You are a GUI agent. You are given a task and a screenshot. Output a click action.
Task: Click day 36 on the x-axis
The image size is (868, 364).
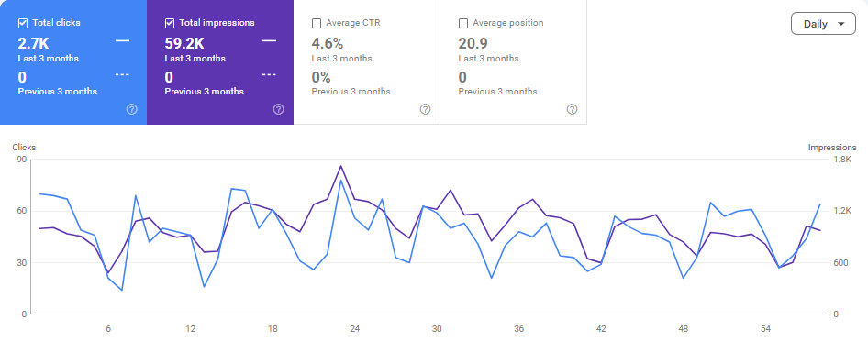coord(519,328)
